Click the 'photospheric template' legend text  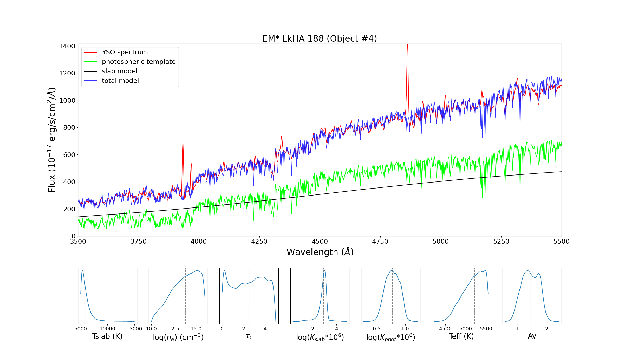(139, 62)
